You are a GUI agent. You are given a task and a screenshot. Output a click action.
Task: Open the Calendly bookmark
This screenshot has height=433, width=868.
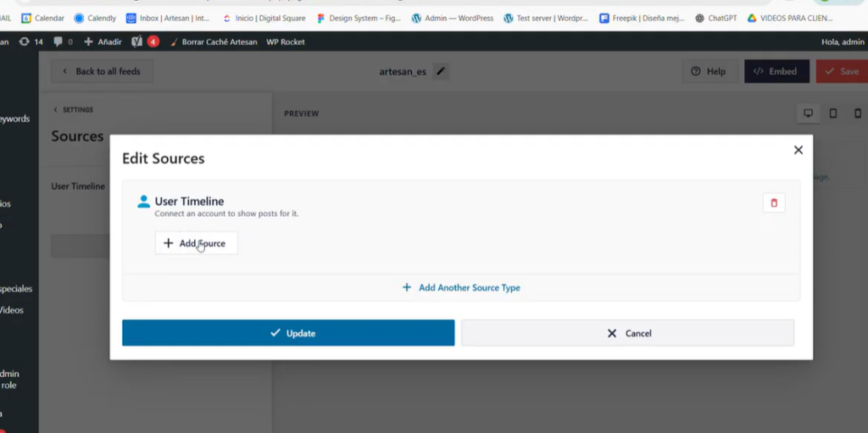[95, 18]
